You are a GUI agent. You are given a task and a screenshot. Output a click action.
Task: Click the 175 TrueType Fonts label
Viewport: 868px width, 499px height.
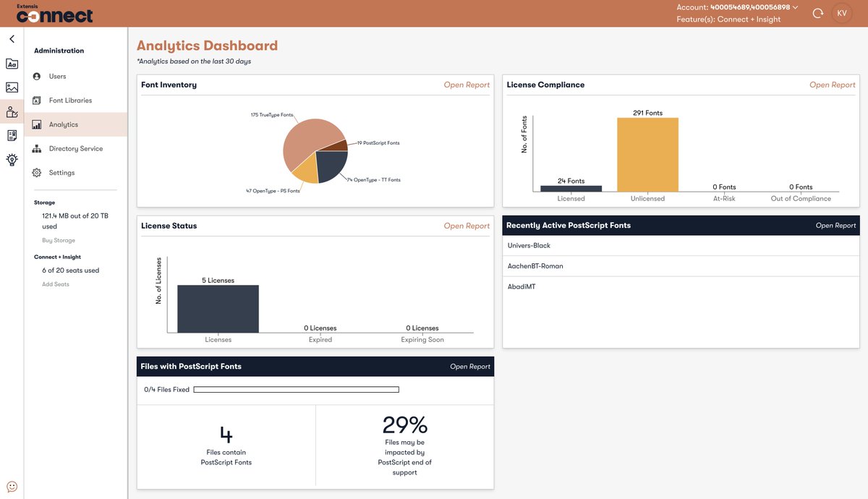pyautogui.click(x=272, y=115)
